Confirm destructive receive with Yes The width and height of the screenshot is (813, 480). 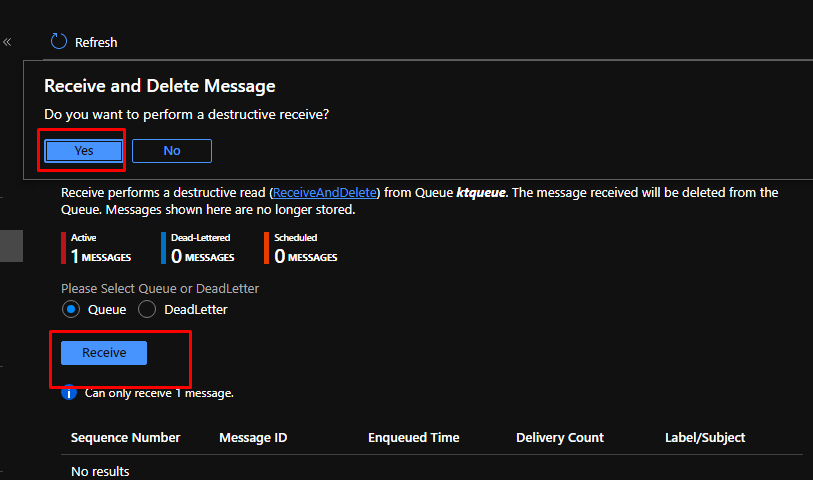point(84,150)
